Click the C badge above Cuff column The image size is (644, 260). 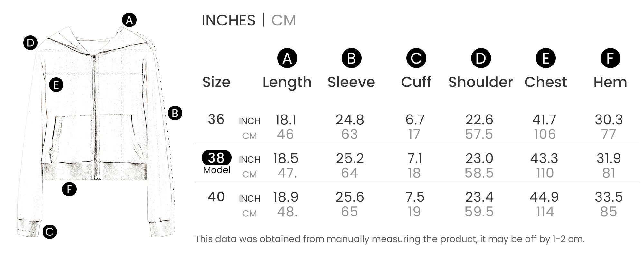point(416,58)
